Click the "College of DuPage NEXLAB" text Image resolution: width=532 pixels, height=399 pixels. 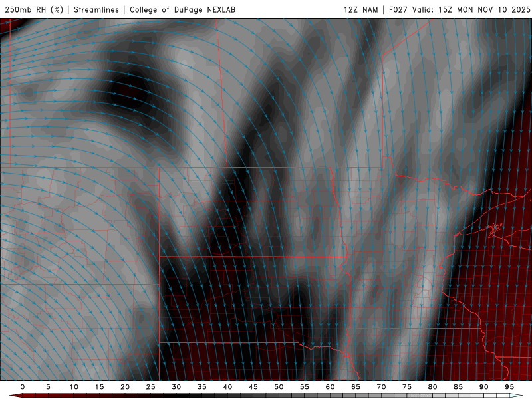point(182,9)
